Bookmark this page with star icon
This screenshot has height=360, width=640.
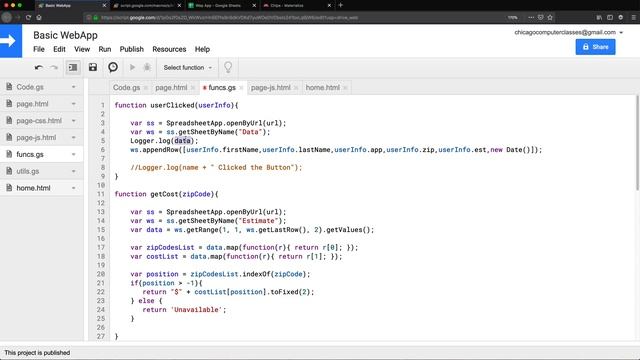point(550,18)
